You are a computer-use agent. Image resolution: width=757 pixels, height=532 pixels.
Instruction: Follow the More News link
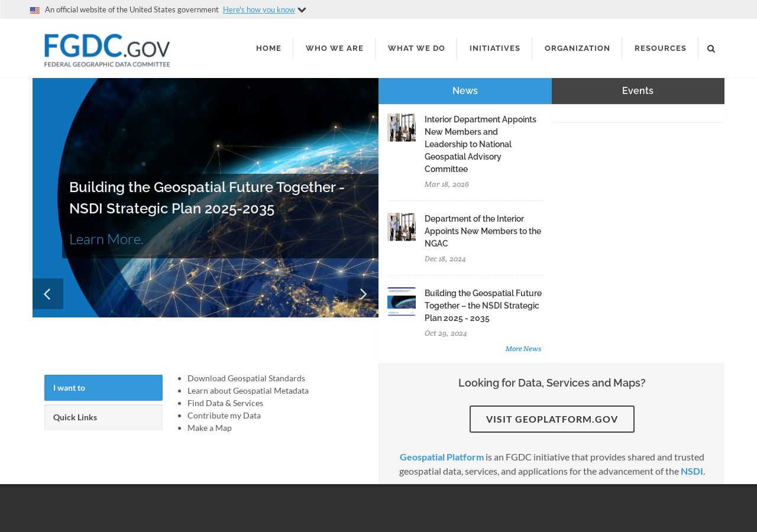pyautogui.click(x=523, y=349)
